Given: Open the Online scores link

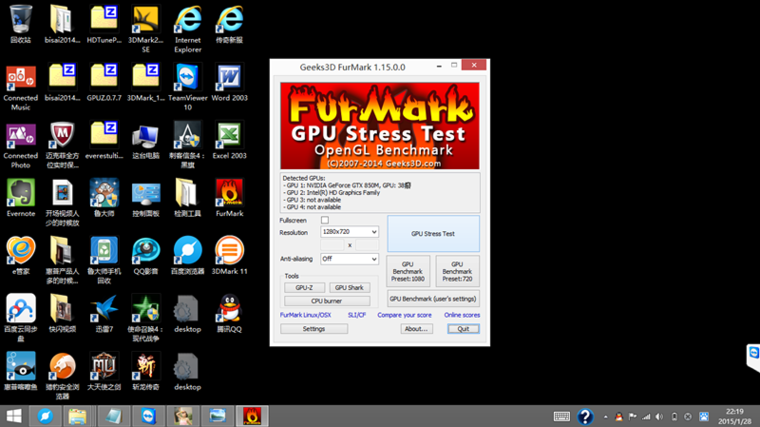Looking at the screenshot, I should (462, 315).
